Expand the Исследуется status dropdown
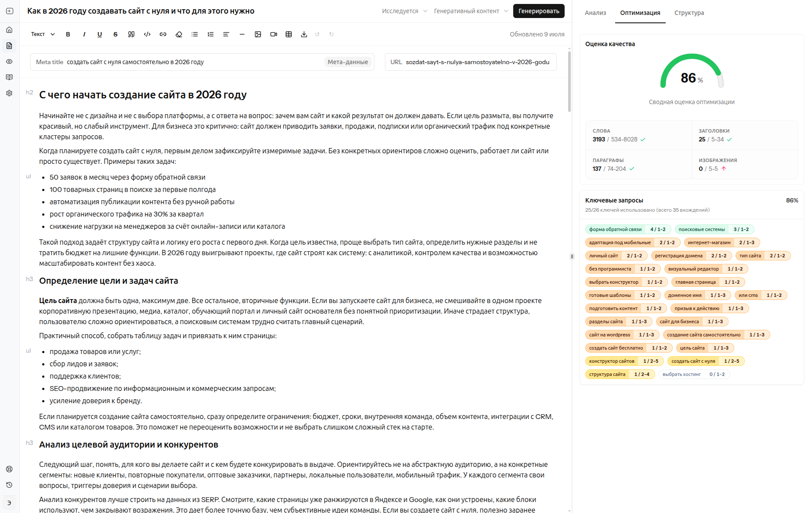The image size is (812, 513). (x=405, y=11)
